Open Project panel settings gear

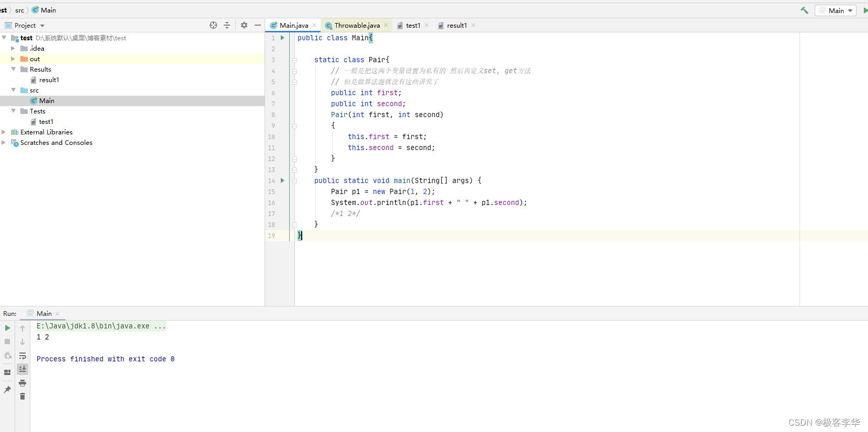(244, 25)
